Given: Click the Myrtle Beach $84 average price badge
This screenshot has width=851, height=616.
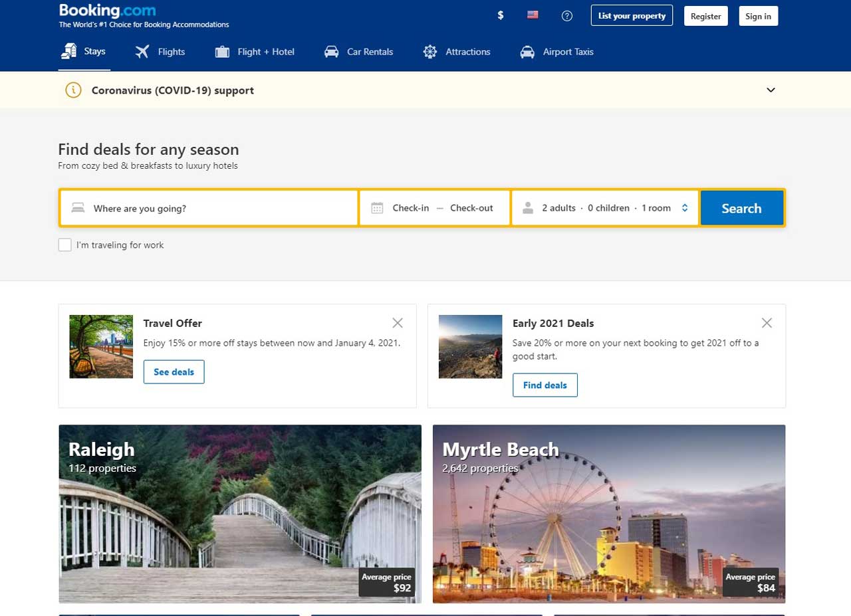Looking at the screenshot, I should pos(751,582).
